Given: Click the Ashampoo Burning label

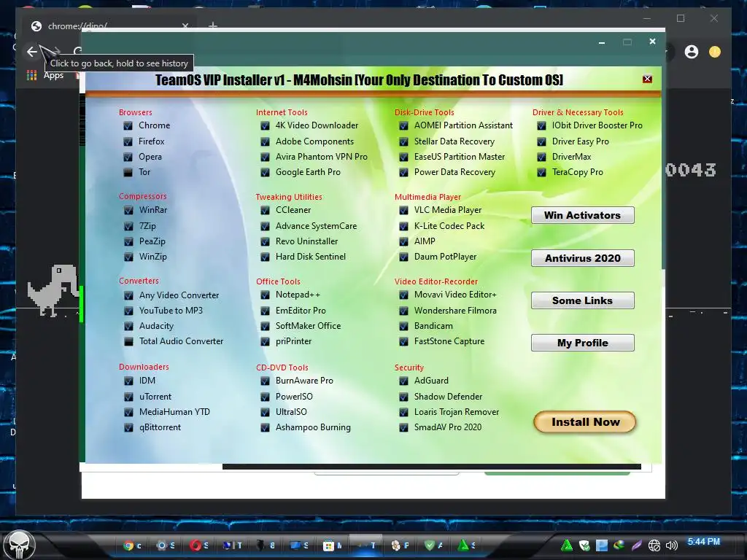Looking at the screenshot, I should pos(313,427).
